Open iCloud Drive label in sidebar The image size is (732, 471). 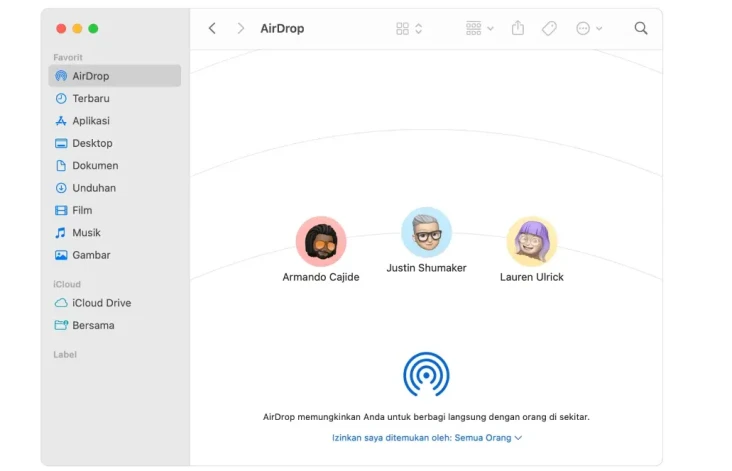point(102,302)
